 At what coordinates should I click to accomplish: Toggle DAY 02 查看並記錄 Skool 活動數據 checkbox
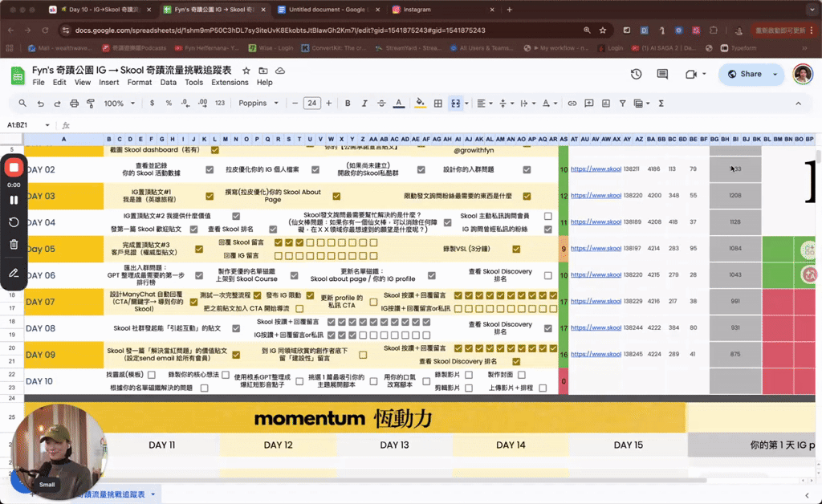click(x=210, y=169)
